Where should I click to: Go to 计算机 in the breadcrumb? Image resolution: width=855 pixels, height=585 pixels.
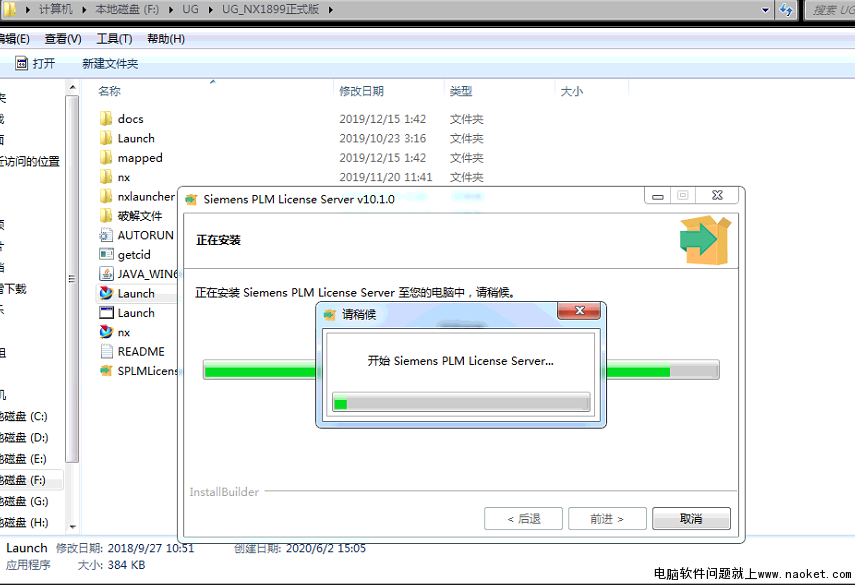pyautogui.click(x=56, y=9)
